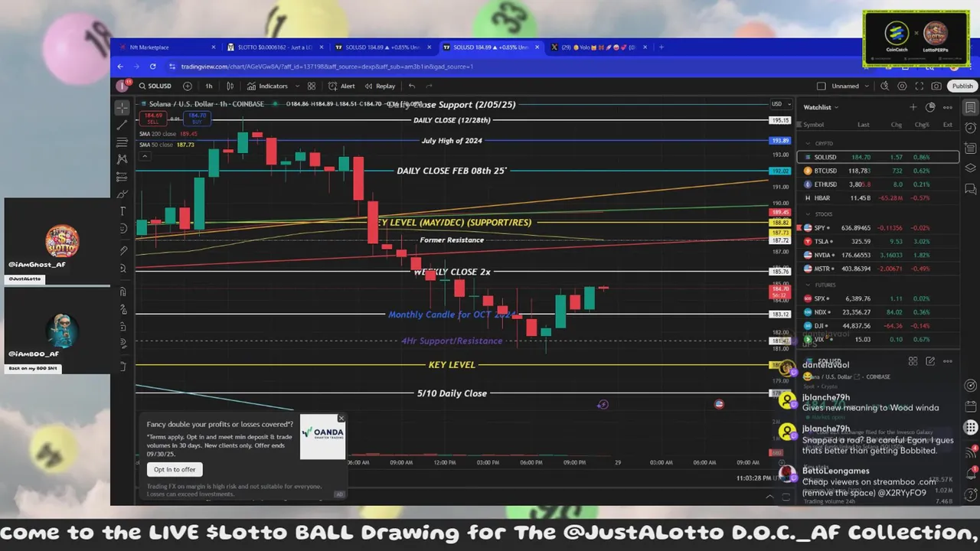980x551 pixels.
Task: Select BTCUSD in the watchlist
Action: coord(877,171)
